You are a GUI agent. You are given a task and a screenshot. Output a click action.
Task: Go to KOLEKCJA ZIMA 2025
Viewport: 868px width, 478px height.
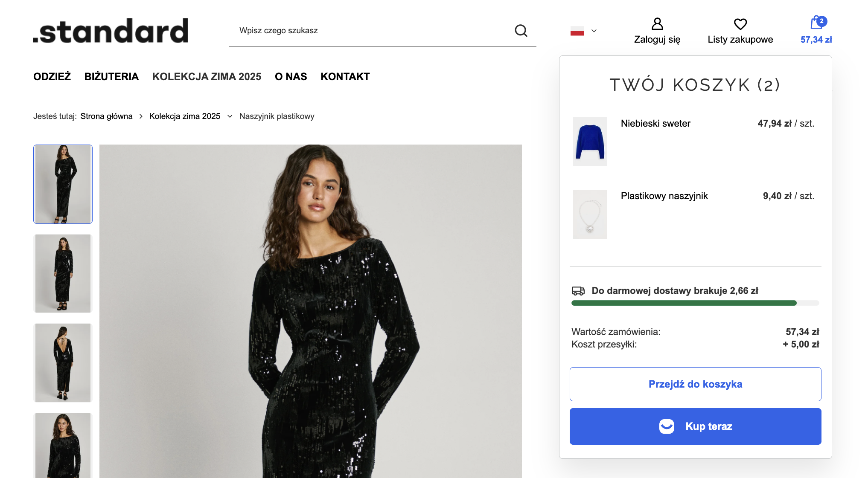[207, 77]
